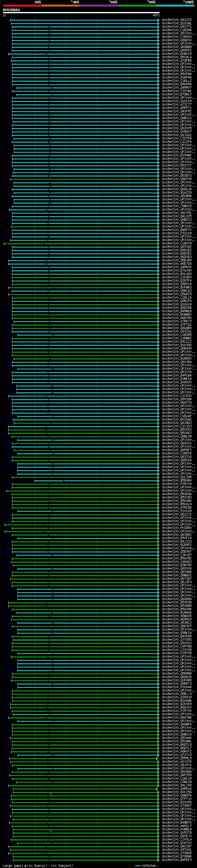Select hit label UniRef100_B7QN17
Viewport: 197px width, 868px height.
pos(177,94)
